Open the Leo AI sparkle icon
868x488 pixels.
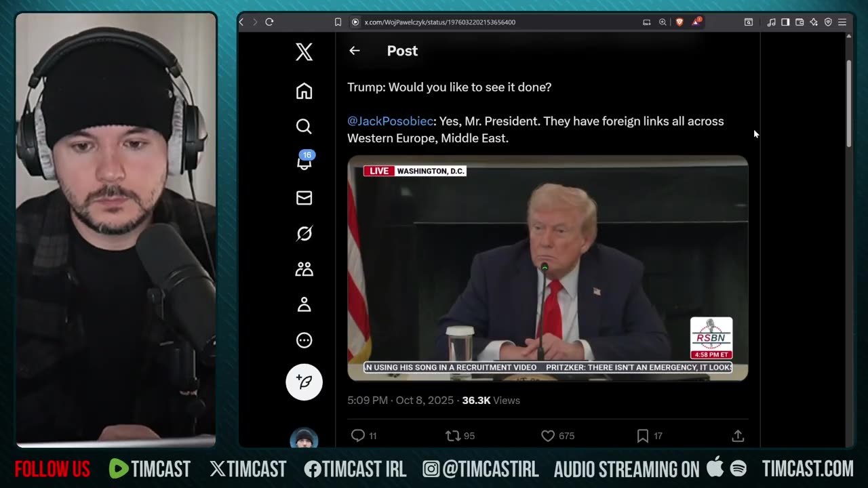pos(814,22)
